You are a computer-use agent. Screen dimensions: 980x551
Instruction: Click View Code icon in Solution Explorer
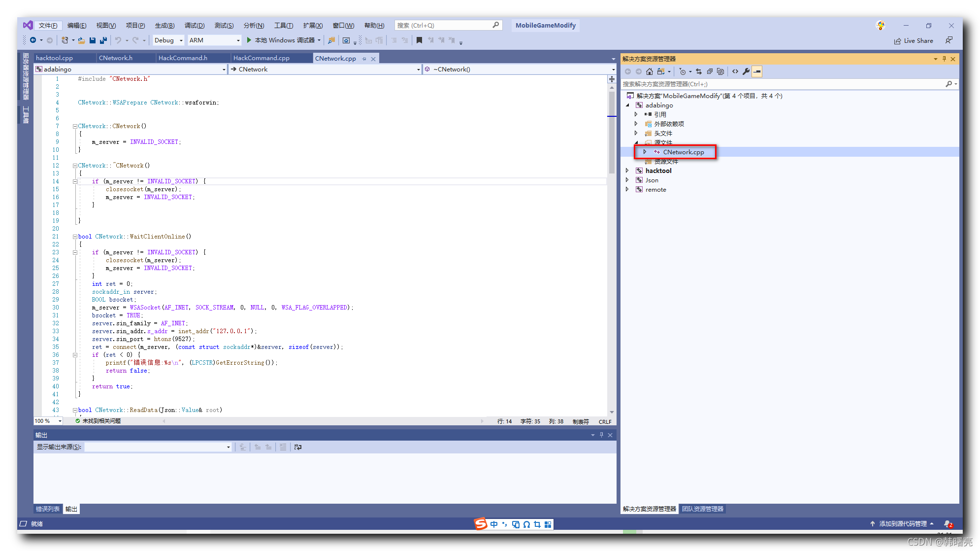[x=735, y=71]
